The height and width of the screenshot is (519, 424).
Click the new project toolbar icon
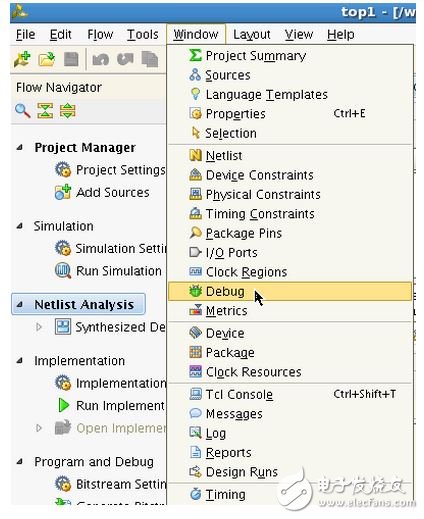pyautogui.click(x=22, y=60)
